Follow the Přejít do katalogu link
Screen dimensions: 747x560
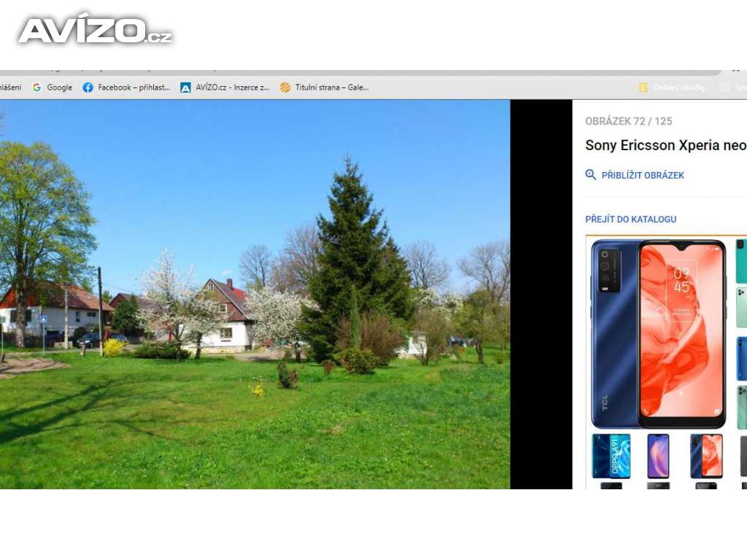pyautogui.click(x=631, y=219)
